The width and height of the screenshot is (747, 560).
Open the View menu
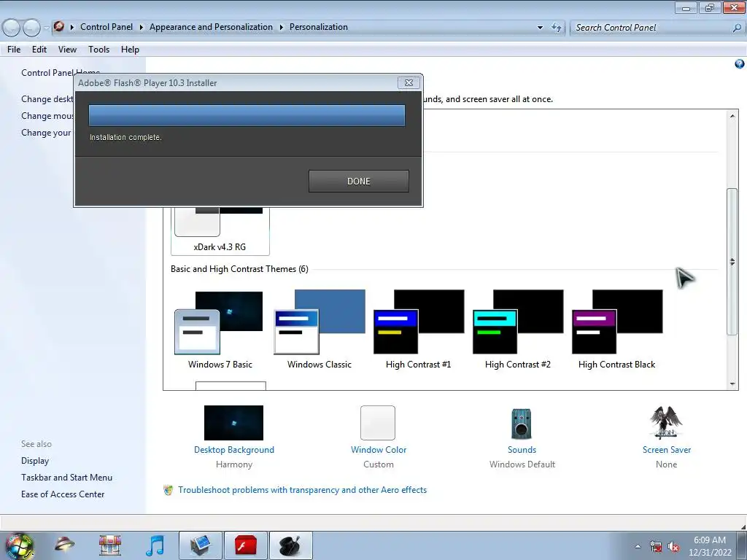(67, 50)
